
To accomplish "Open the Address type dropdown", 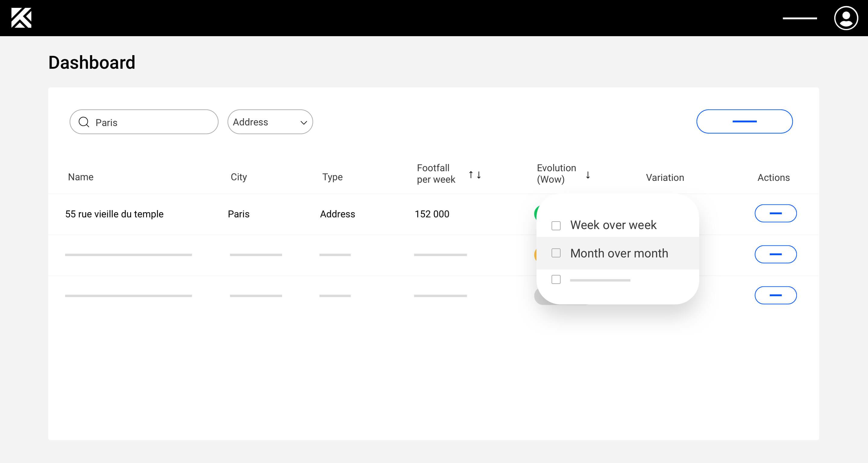I will 270,122.
